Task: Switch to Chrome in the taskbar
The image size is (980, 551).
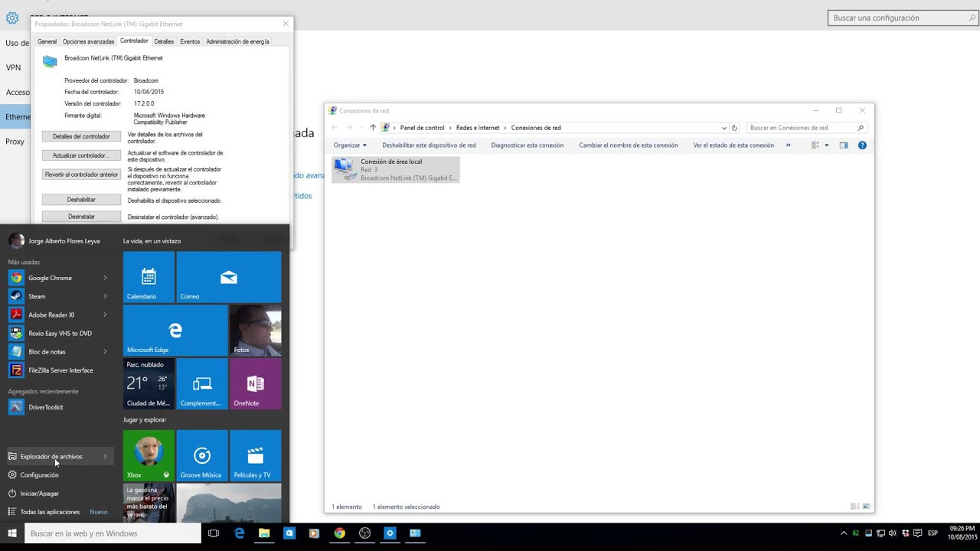Action: [339, 533]
